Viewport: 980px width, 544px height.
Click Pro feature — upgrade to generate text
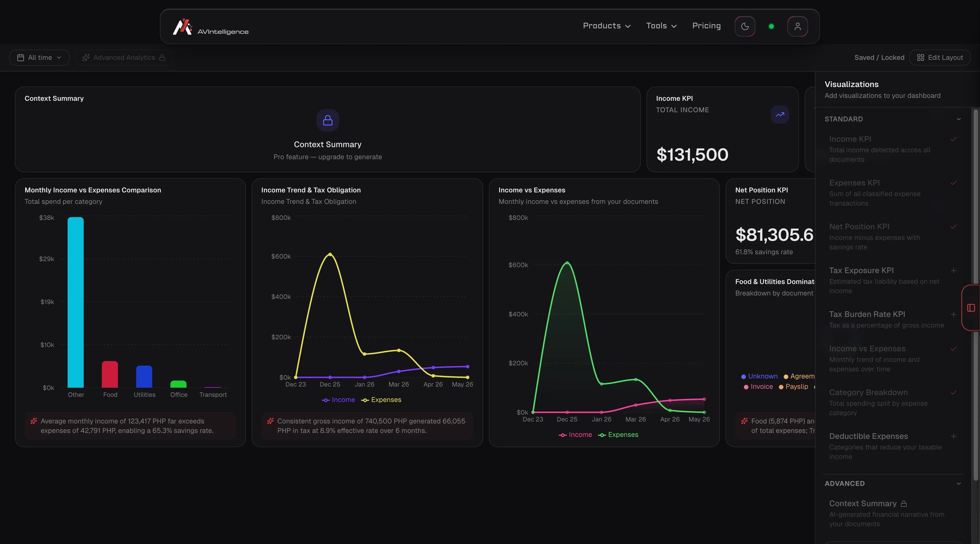[328, 157]
